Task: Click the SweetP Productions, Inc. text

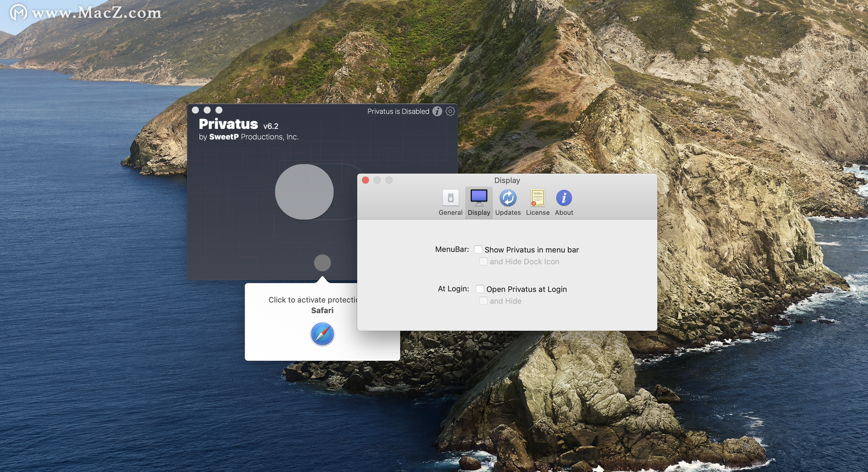Action: pyautogui.click(x=254, y=137)
